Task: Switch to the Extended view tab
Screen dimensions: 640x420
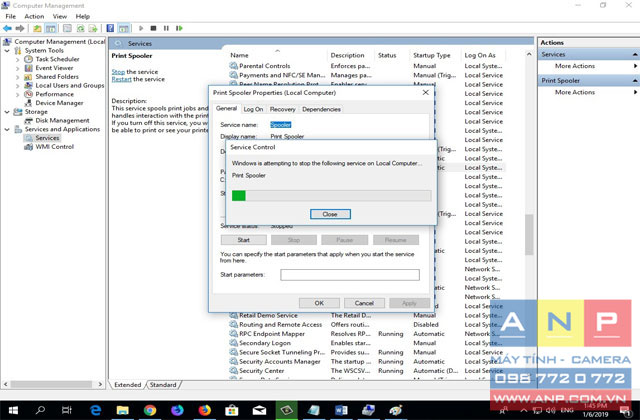Action: (127, 384)
